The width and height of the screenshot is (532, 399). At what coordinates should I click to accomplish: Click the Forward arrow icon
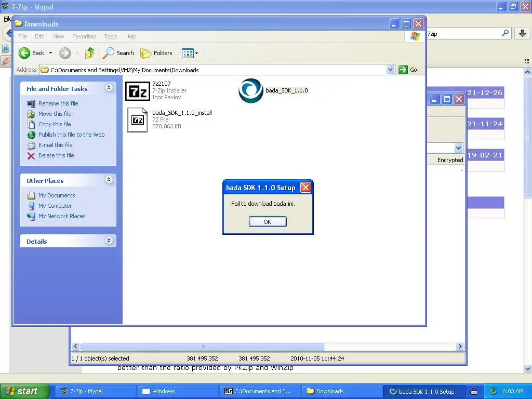65,53
